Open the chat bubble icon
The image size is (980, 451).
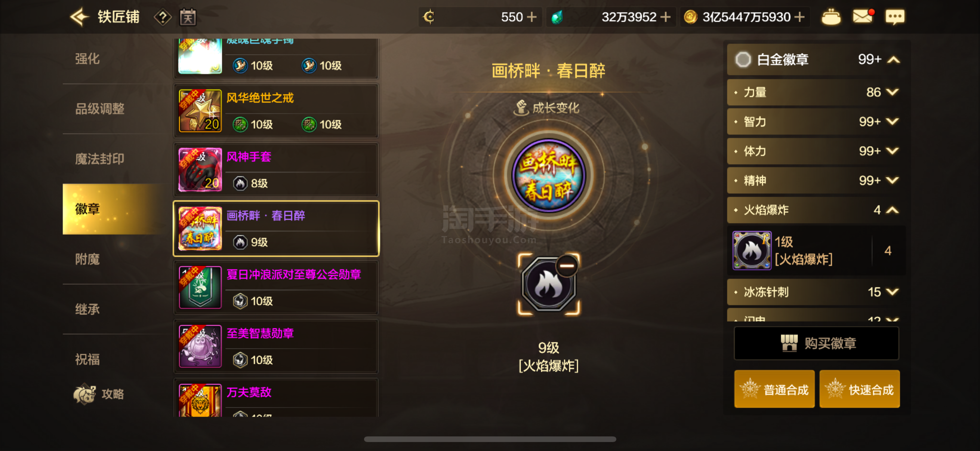(895, 17)
